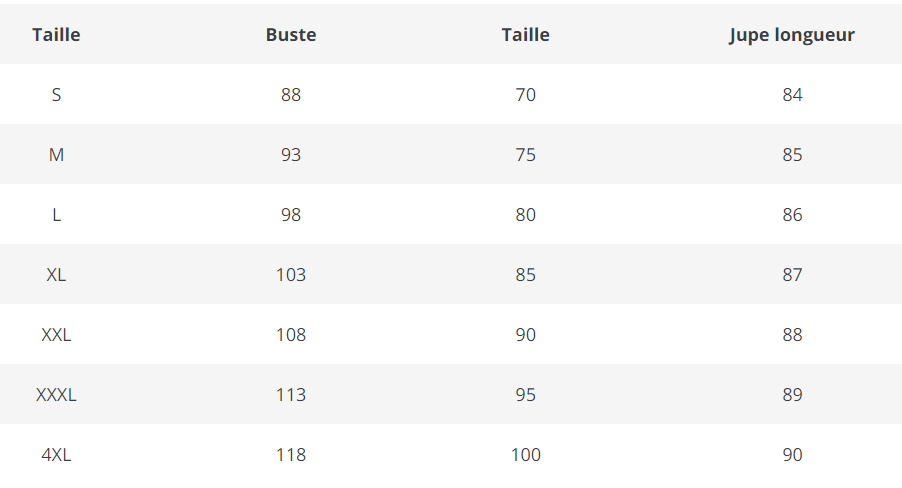This screenshot has height=488, width=902.
Task: Click Buste value 118 in 4XL row
Action: pyautogui.click(x=291, y=455)
